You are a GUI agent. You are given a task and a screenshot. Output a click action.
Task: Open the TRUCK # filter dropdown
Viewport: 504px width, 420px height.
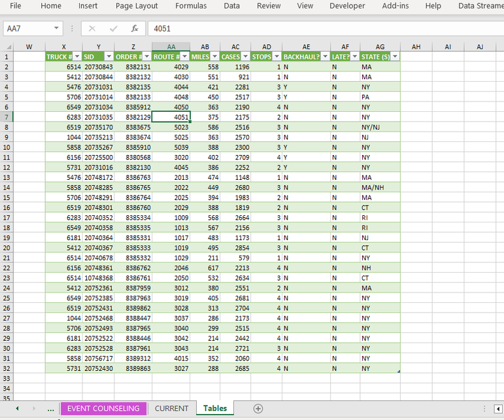pos(77,57)
